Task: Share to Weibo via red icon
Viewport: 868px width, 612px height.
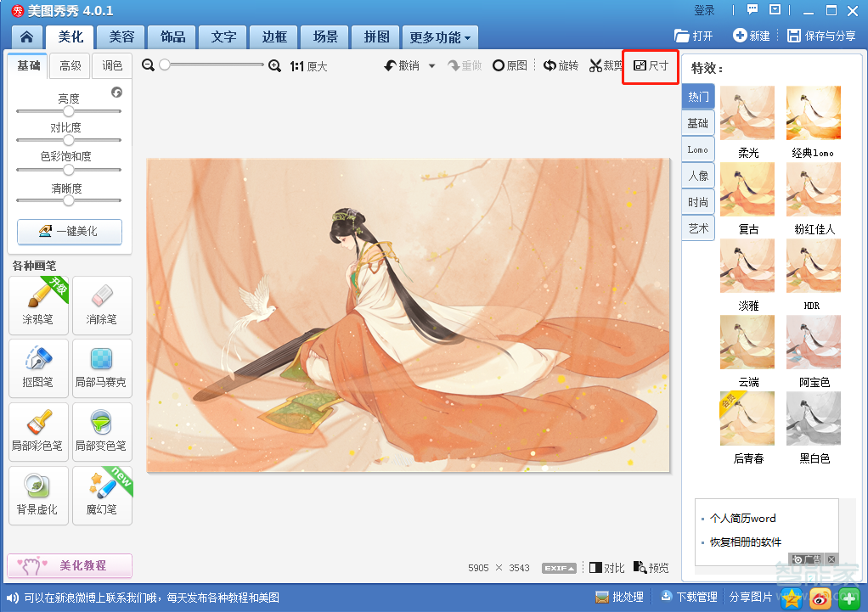Action: pos(820,598)
